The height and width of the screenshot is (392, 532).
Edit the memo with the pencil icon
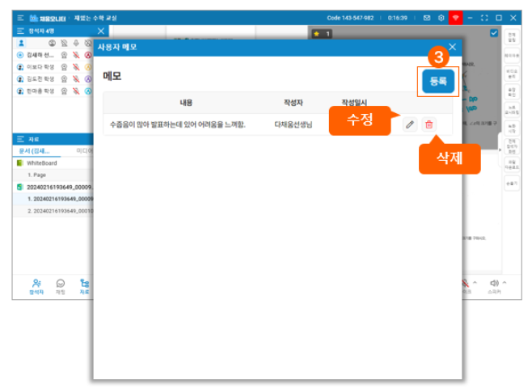[410, 124]
